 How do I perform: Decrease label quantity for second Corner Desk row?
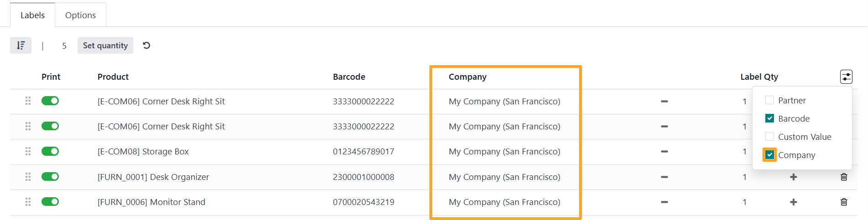(x=664, y=126)
